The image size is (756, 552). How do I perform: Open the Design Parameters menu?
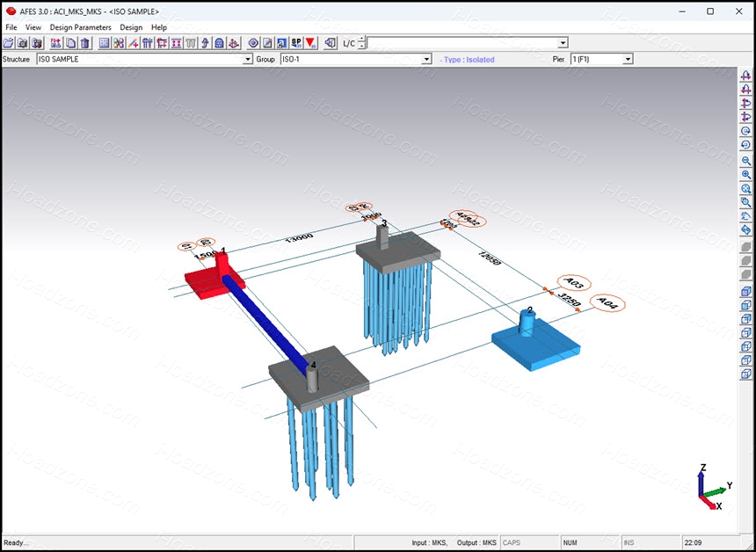pyautogui.click(x=81, y=27)
